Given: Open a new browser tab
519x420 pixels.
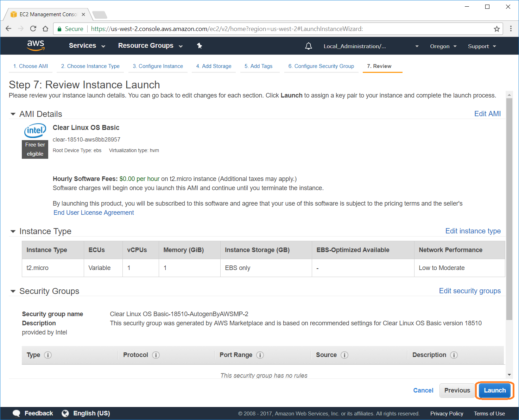Looking at the screenshot, I should click(100, 15).
